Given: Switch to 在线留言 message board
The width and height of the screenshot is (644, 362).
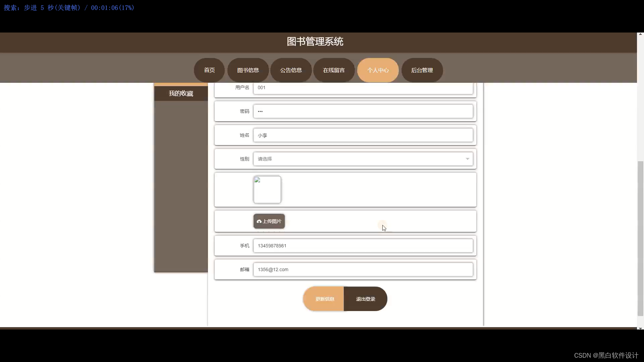Looking at the screenshot, I should [x=334, y=70].
